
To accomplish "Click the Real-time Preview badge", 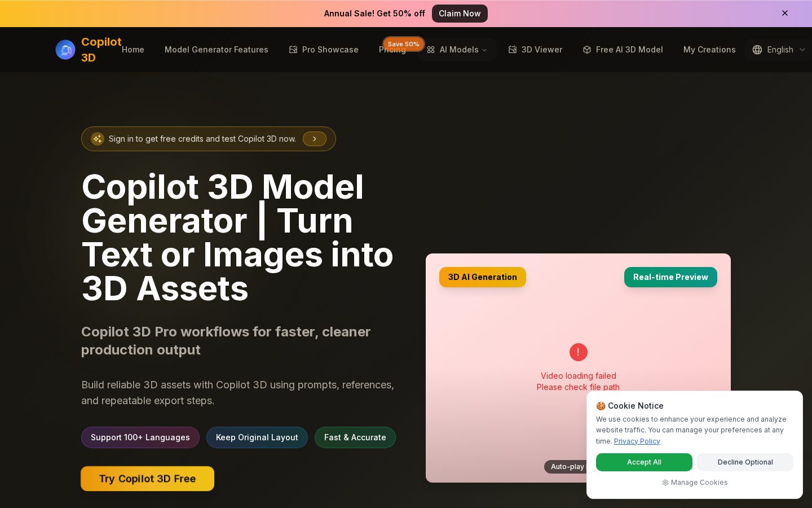I will (x=670, y=277).
